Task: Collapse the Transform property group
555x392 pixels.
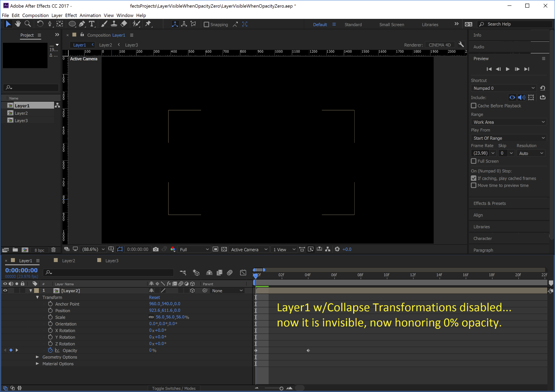Action: (x=37, y=297)
